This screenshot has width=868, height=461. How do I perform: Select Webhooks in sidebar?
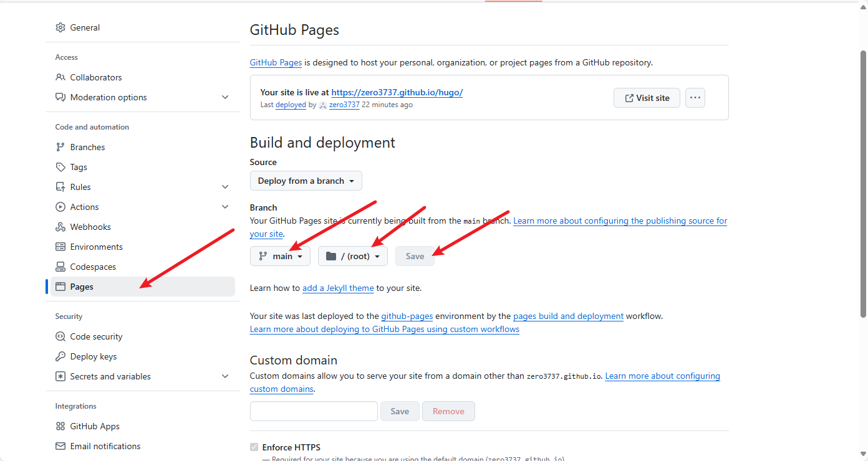(x=143, y=227)
